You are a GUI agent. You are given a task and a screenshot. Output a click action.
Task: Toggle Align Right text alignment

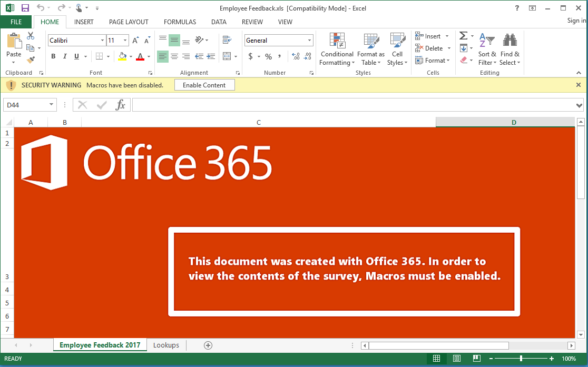(186, 57)
